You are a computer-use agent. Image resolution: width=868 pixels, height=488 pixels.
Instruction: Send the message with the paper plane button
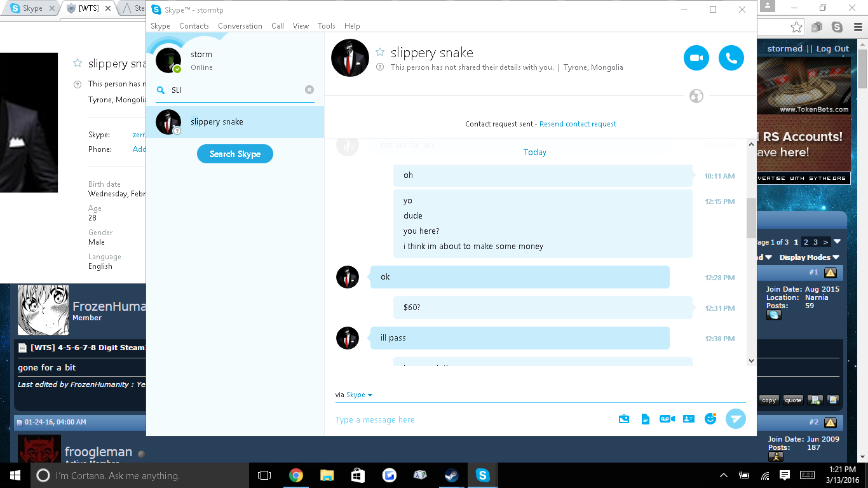coord(736,419)
